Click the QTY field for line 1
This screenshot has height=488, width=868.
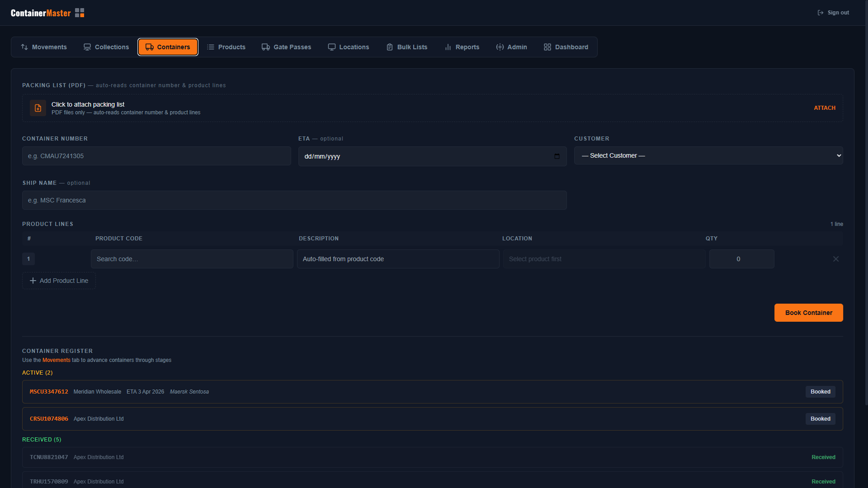pos(741,259)
